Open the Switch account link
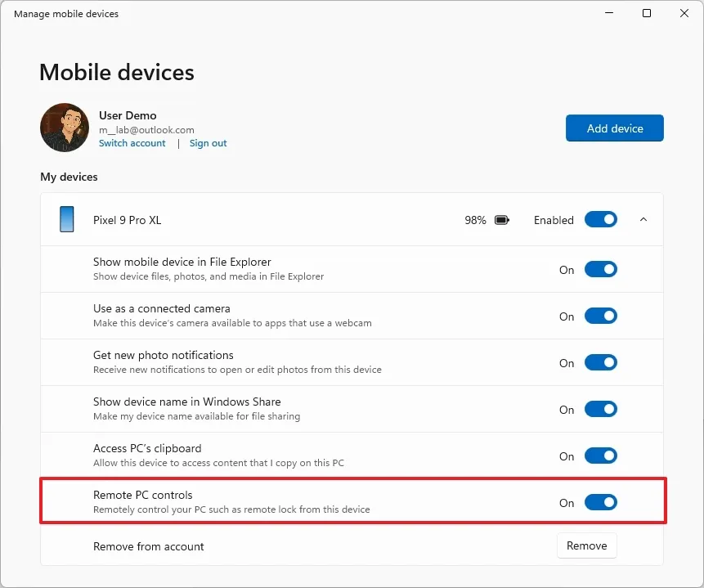The image size is (704, 588). pos(132,142)
